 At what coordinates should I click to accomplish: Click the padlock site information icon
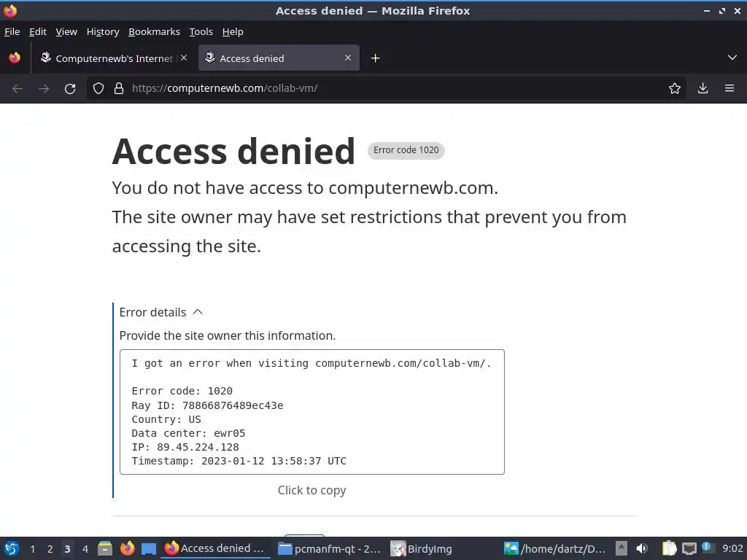[x=119, y=88]
